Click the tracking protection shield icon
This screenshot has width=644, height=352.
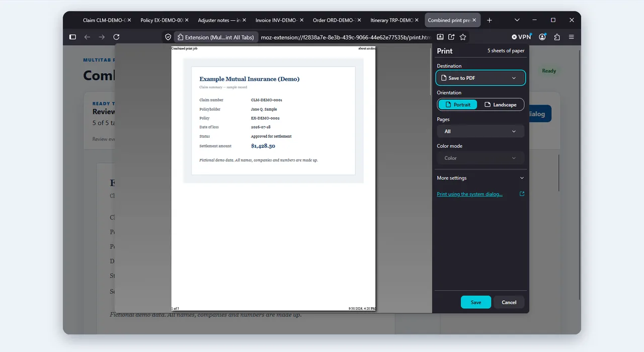pyautogui.click(x=168, y=37)
